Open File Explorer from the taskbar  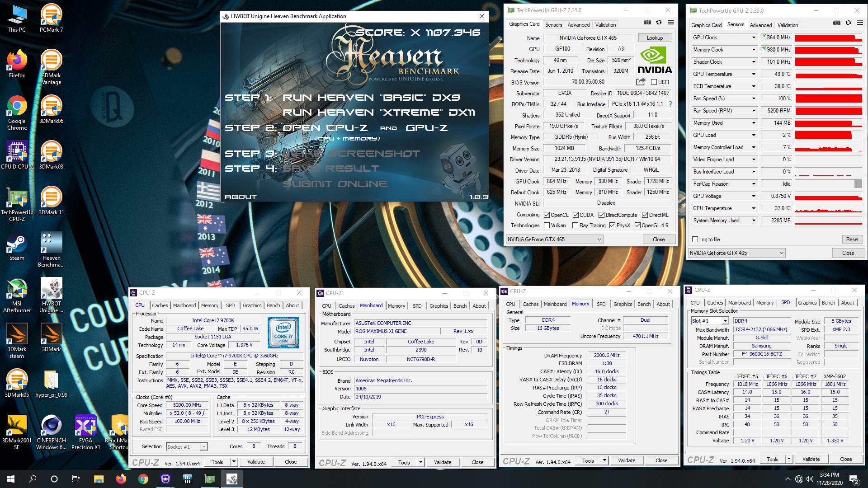[x=99, y=479]
